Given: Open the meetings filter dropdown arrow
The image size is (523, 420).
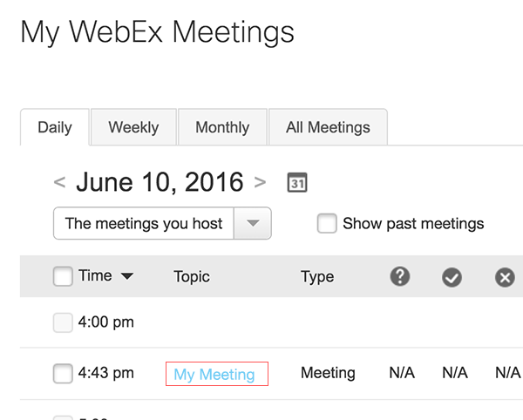Looking at the screenshot, I should point(253,223).
